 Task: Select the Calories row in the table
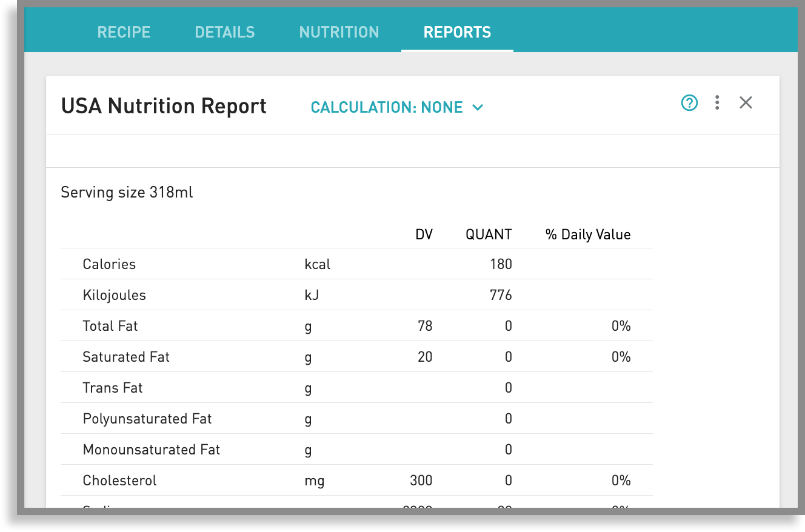pyautogui.click(x=109, y=264)
